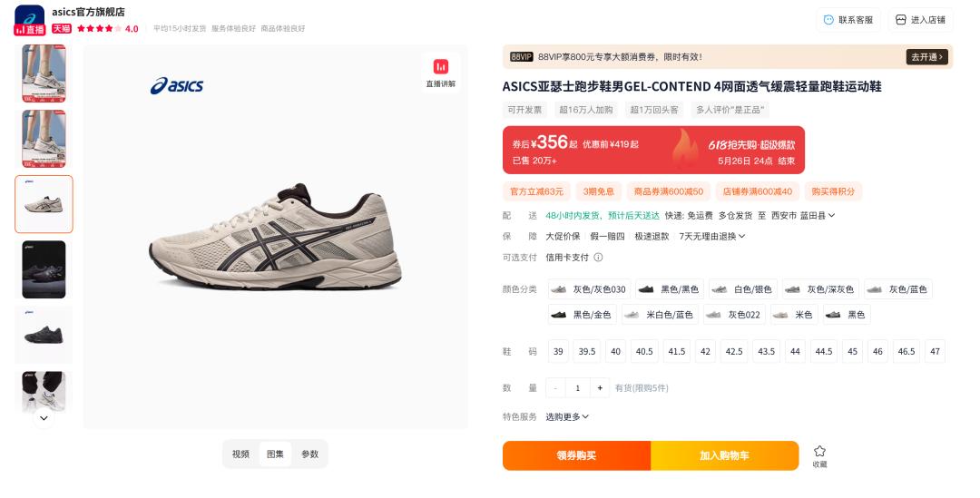
Task: Open the asics store logo with 直播 badge
Action: (x=29, y=20)
